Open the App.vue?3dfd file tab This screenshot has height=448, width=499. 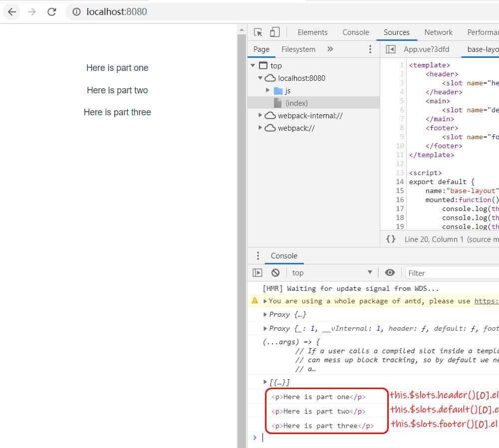pos(426,49)
